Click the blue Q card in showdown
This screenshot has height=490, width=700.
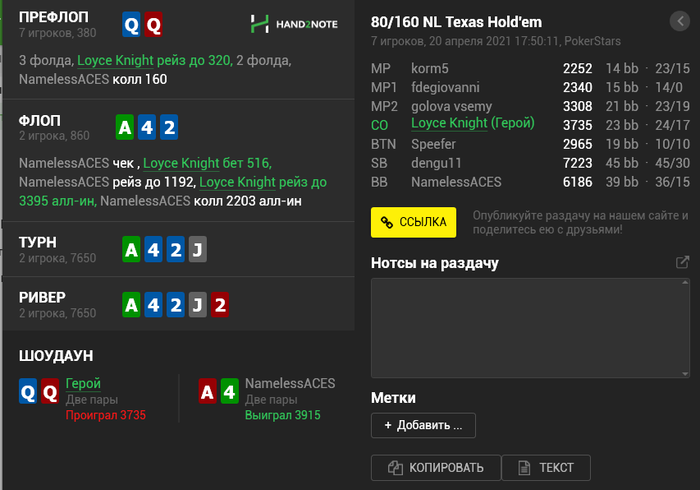pos(28,391)
